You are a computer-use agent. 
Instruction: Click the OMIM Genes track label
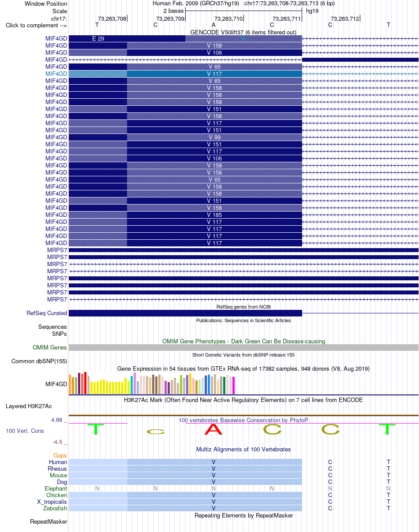(x=50, y=347)
